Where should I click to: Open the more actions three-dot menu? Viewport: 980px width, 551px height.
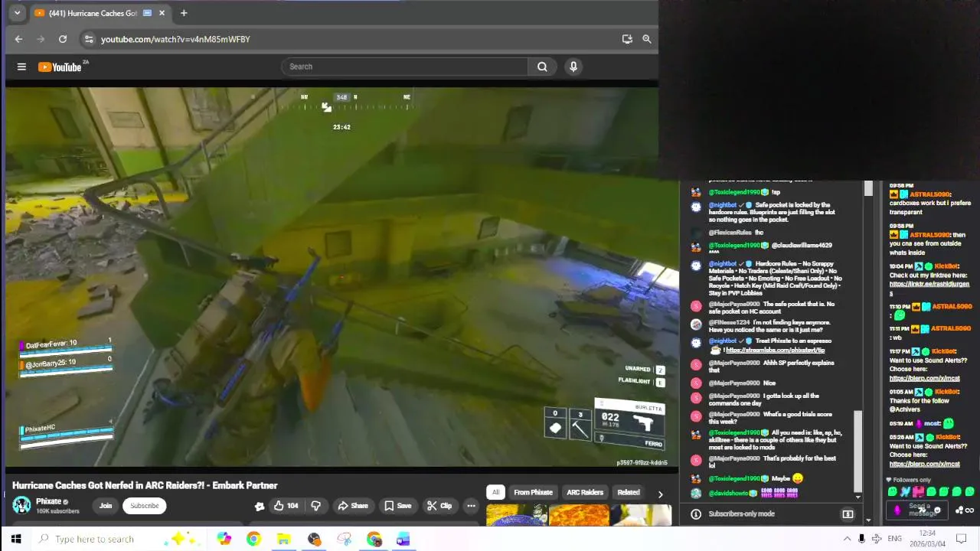coord(471,505)
